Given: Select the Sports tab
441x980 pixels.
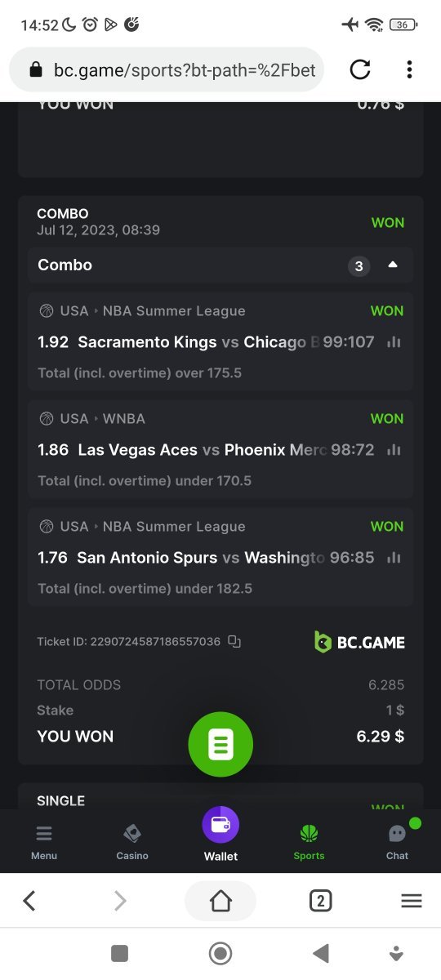Looking at the screenshot, I should 309,843.
